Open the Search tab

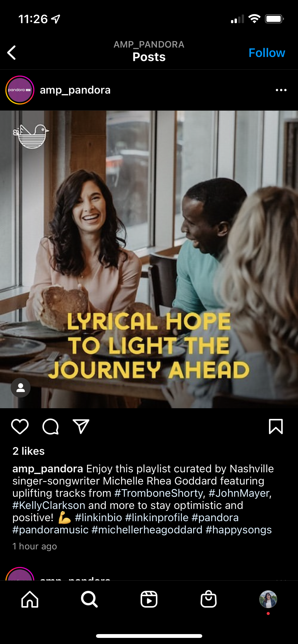[x=89, y=599]
